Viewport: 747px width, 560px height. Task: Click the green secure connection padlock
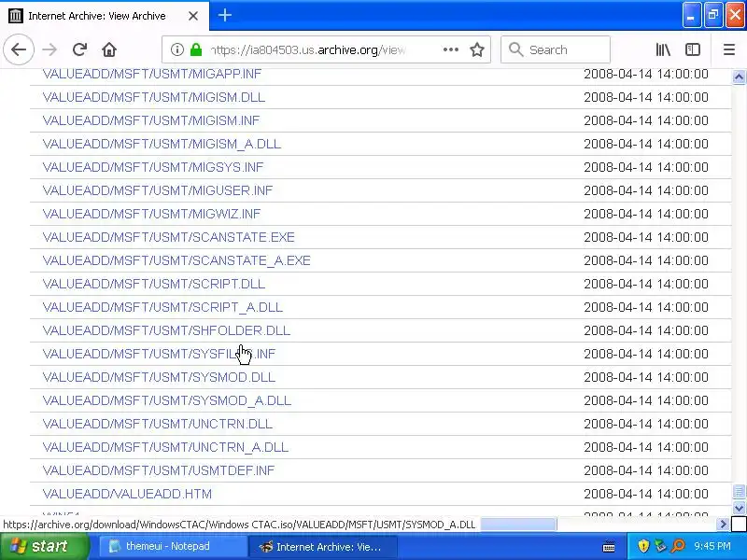(196, 49)
